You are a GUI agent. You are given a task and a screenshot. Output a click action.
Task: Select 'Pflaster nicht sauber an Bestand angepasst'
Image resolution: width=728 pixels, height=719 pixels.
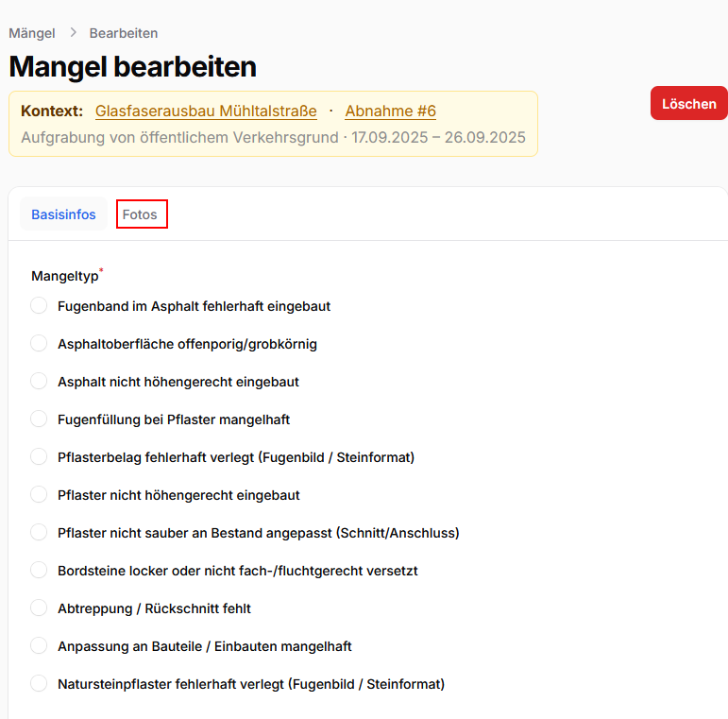(x=39, y=533)
